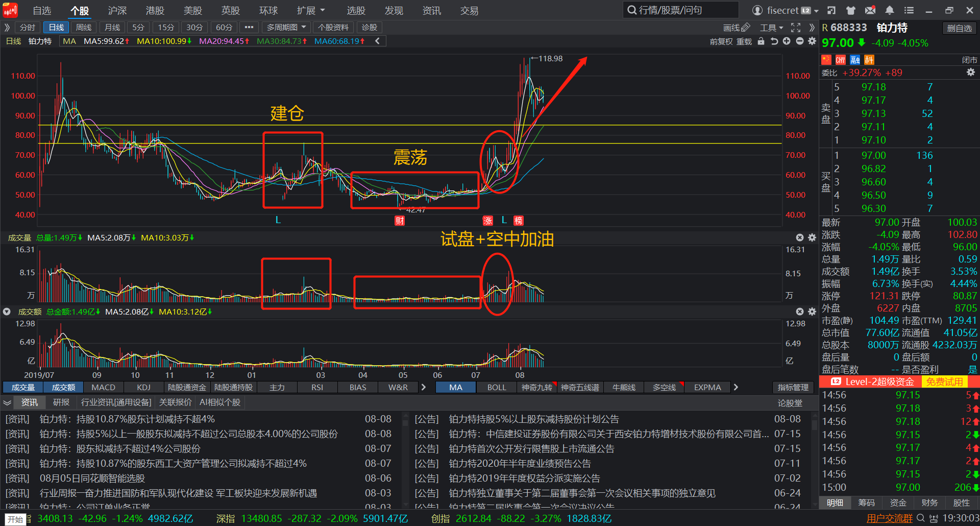Enter fullscreen chart mode via expand-arrows icon

pyautogui.click(x=796, y=28)
